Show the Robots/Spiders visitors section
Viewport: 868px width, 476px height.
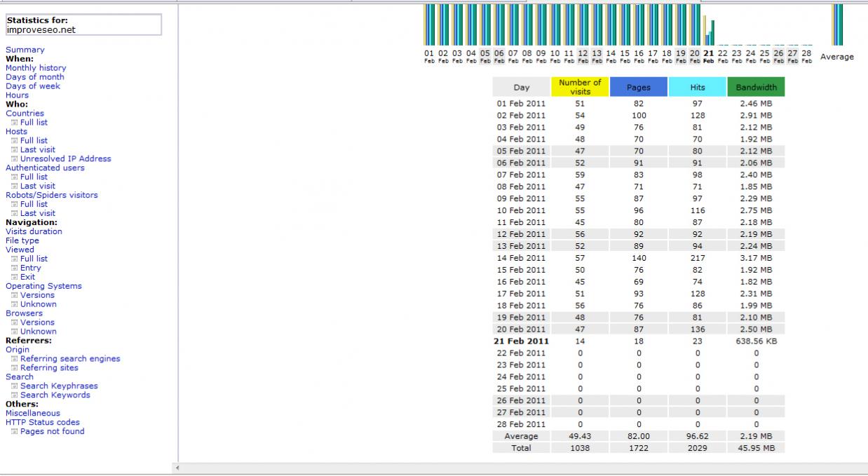tap(52, 195)
